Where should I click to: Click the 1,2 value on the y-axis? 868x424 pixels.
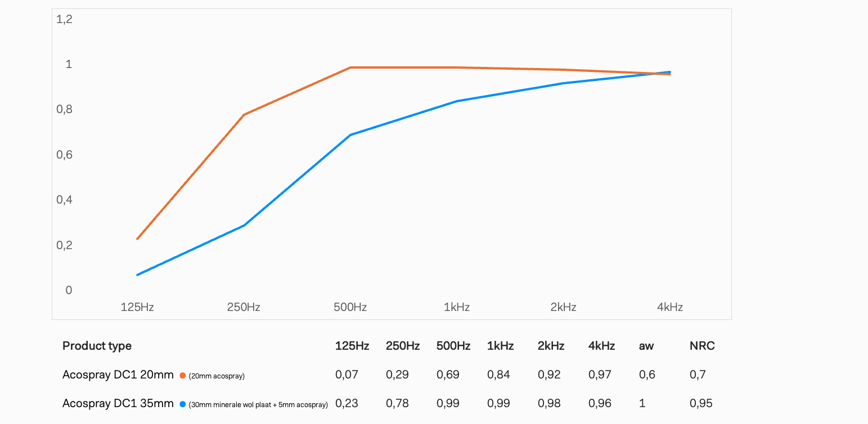pos(65,19)
